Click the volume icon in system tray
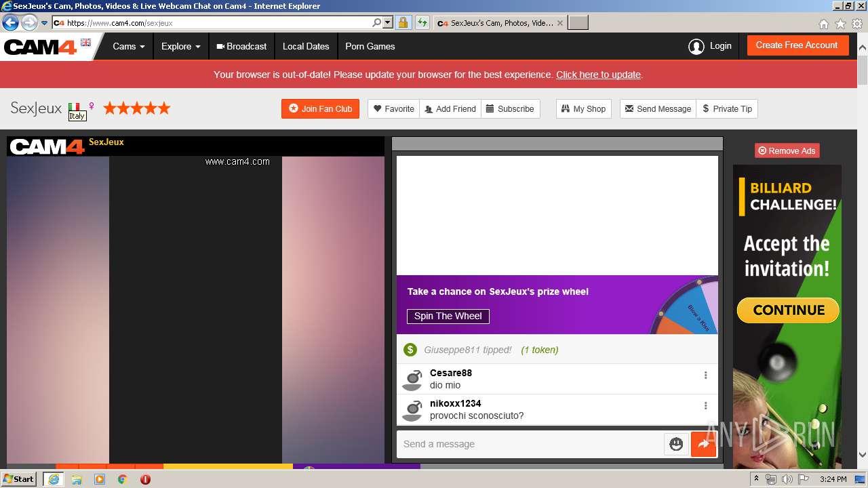The height and width of the screenshot is (488, 868). tap(787, 479)
